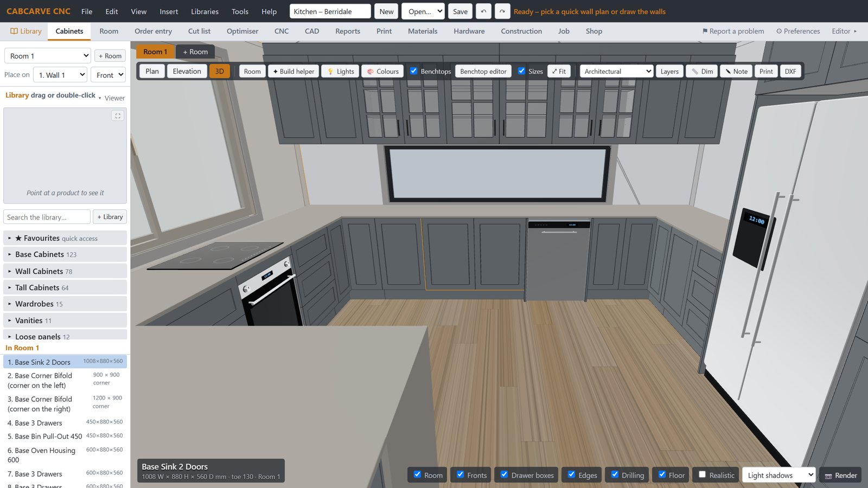Screen dimensions: 868x488
Task: Switch to the Optimiser tab
Action: pos(242,31)
